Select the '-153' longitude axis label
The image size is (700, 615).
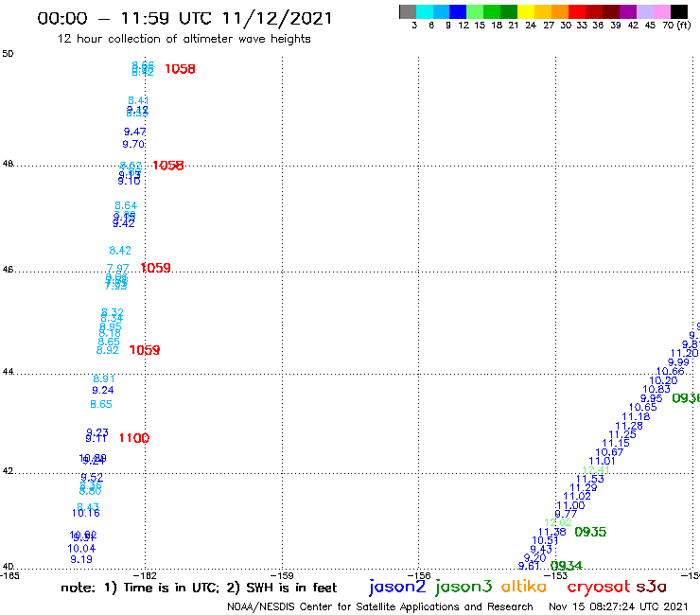pos(556,576)
